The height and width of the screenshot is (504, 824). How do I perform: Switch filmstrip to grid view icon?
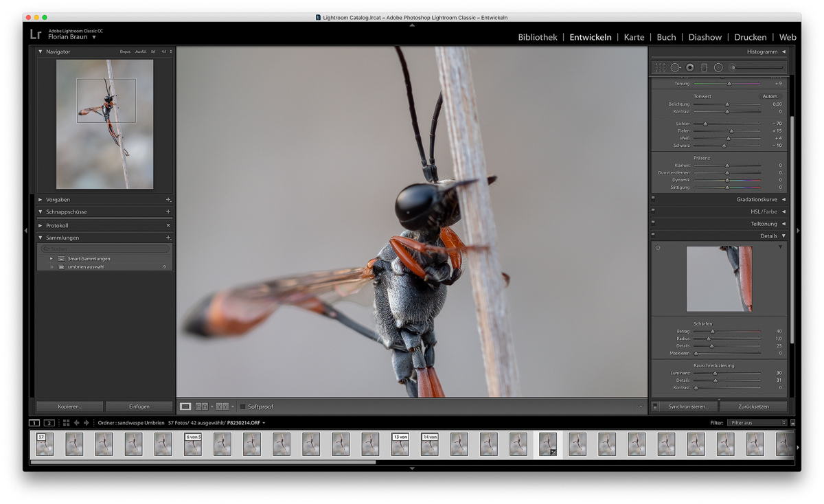click(x=66, y=423)
